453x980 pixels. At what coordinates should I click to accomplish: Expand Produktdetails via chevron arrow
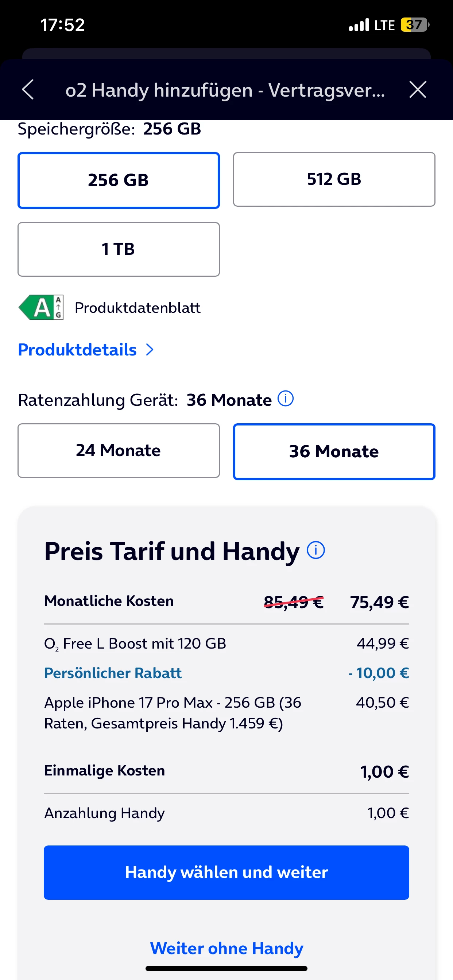[150, 350]
